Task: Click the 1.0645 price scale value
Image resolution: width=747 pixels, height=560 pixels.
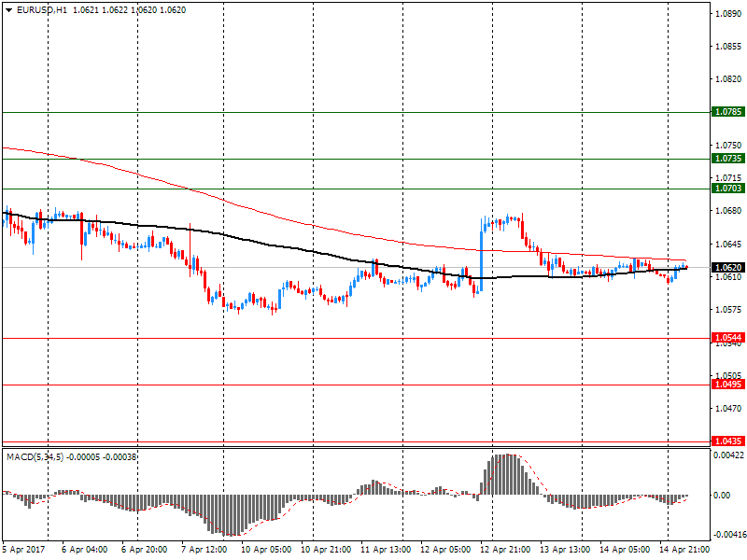Action: tap(729, 245)
